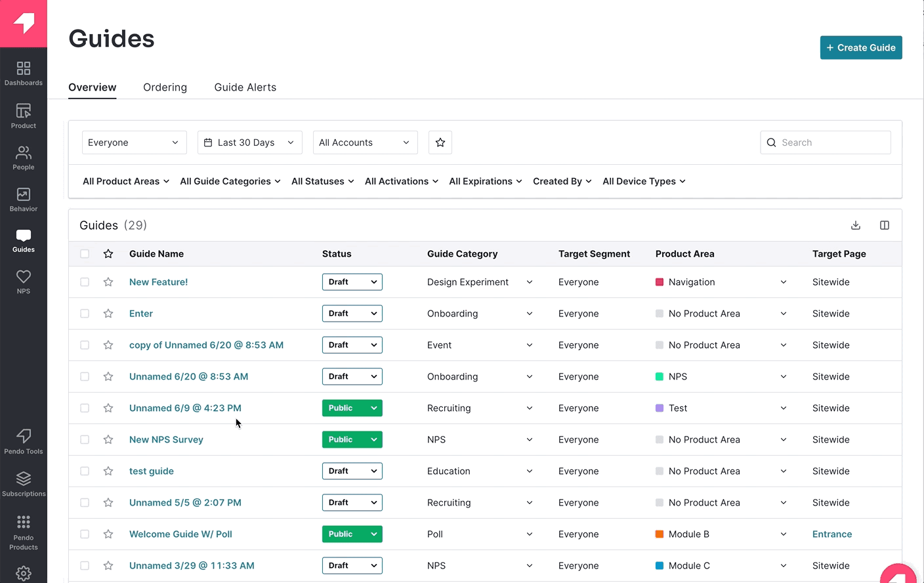
Task: Click the star icon in table header
Action: click(108, 254)
